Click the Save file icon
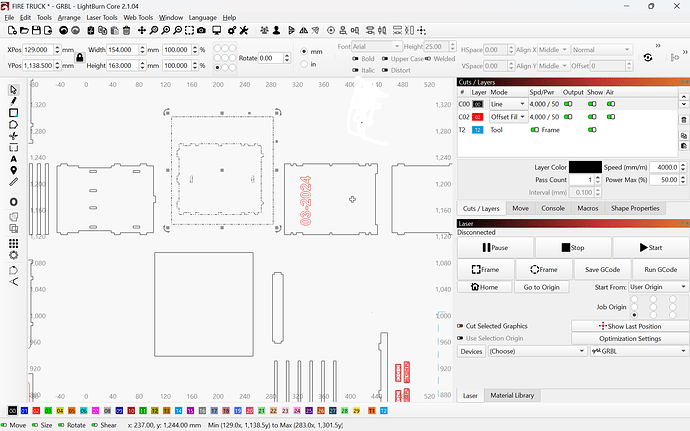 [36, 30]
